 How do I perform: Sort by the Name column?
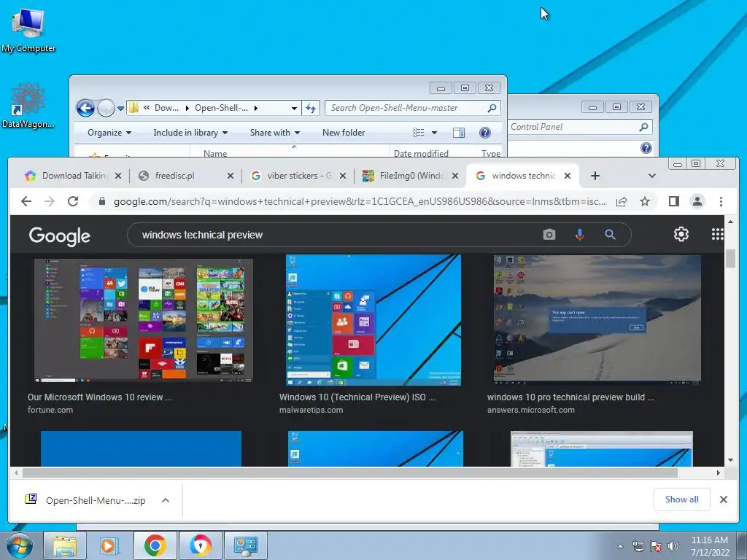[215, 153]
